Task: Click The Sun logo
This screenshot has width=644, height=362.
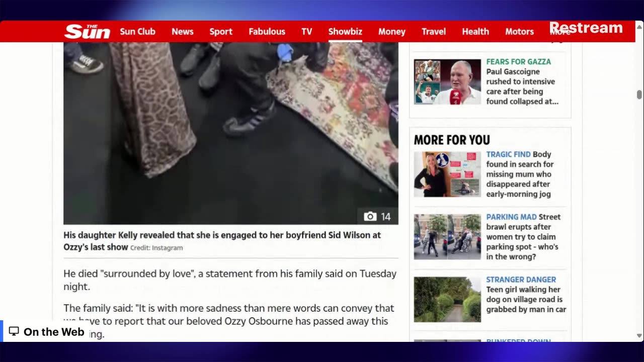Action: (x=87, y=31)
